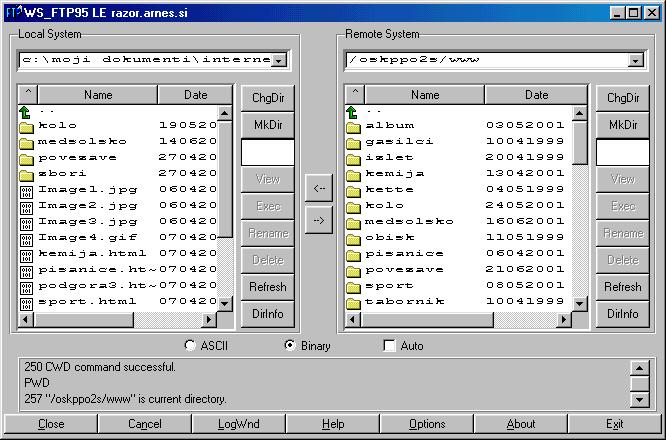The height and width of the screenshot is (440, 666).
Task: Select the album folder icon in remote list
Action: (354, 126)
